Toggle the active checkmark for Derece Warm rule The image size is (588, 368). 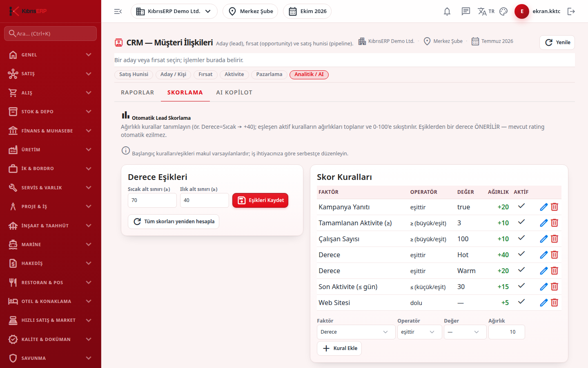pos(521,270)
